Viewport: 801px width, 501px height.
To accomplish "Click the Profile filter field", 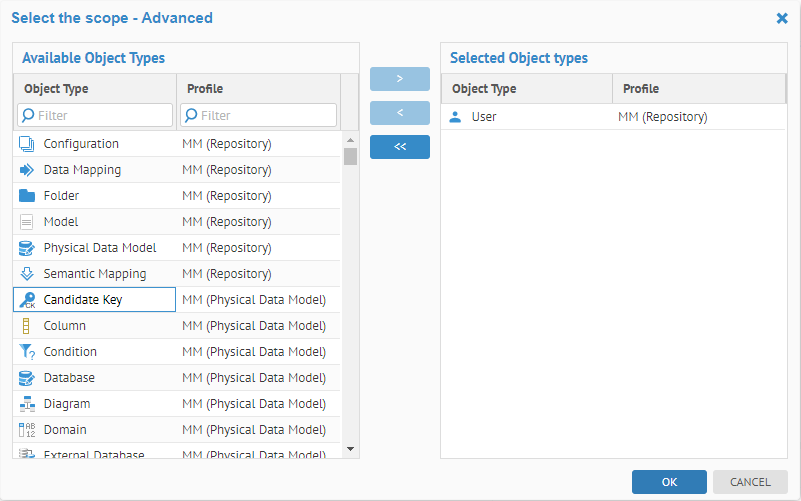I will coord(264,115).
